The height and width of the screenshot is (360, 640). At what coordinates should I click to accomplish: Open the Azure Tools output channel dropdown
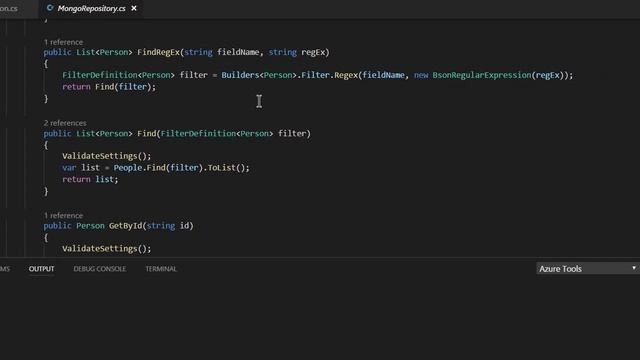click(x=587, y=269)
